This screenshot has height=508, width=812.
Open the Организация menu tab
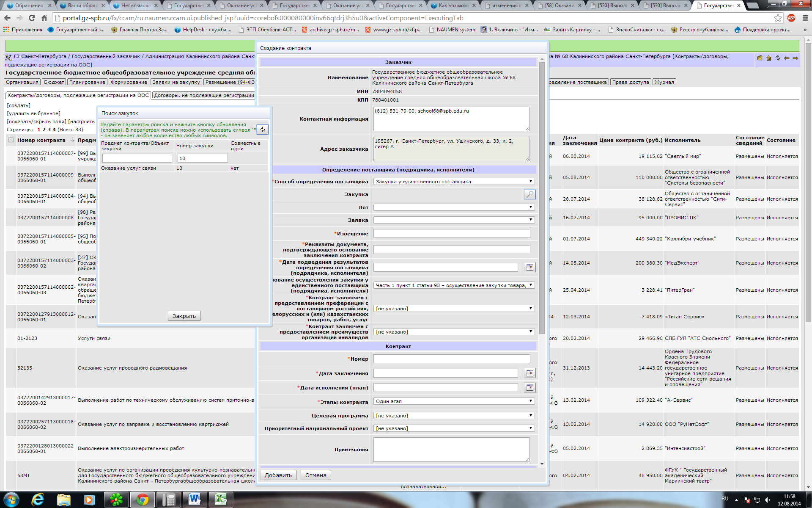22,82
